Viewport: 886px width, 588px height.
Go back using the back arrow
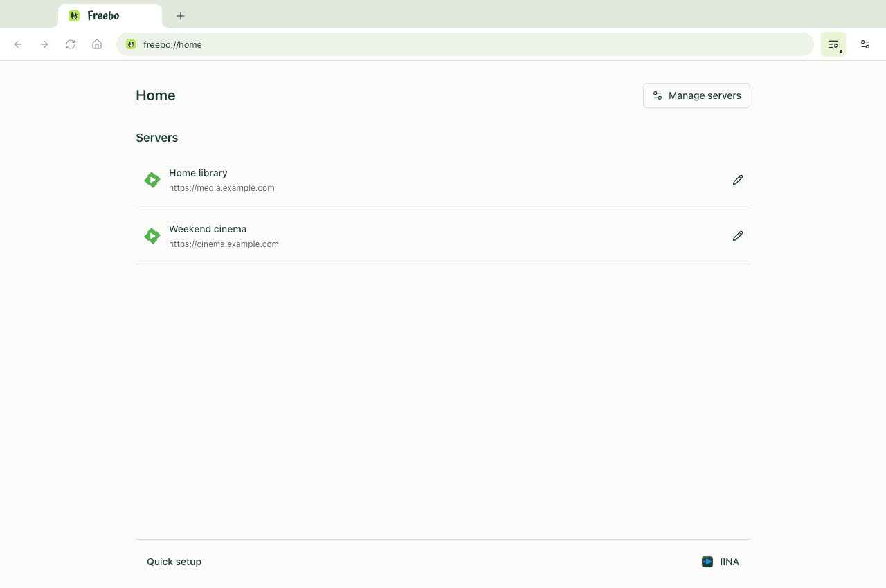pos(18,44)
